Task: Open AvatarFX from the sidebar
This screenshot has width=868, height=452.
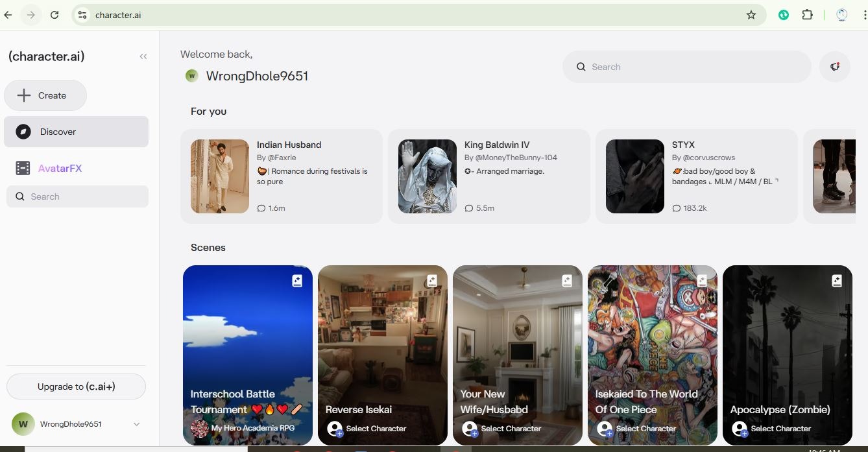Action: [60, 168]
